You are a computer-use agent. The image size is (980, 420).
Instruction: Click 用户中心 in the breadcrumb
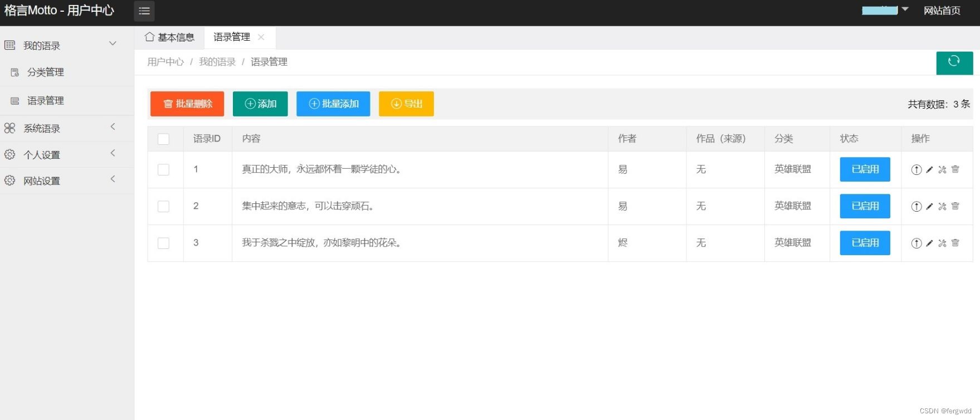[165, 62]
